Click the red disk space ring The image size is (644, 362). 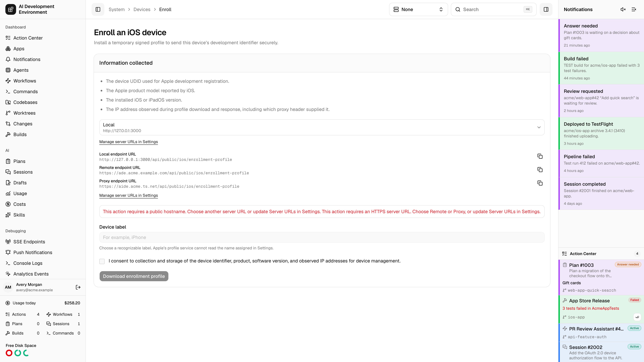pos(9,353)
